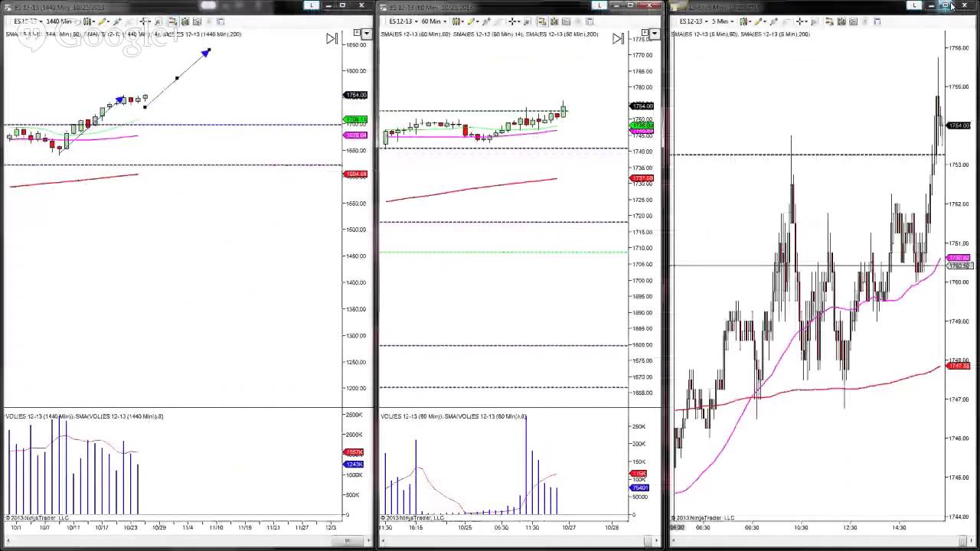Click L link button in 60 Min chart title bar
This screenshot has height=551, width=980.
coord(599,5)
